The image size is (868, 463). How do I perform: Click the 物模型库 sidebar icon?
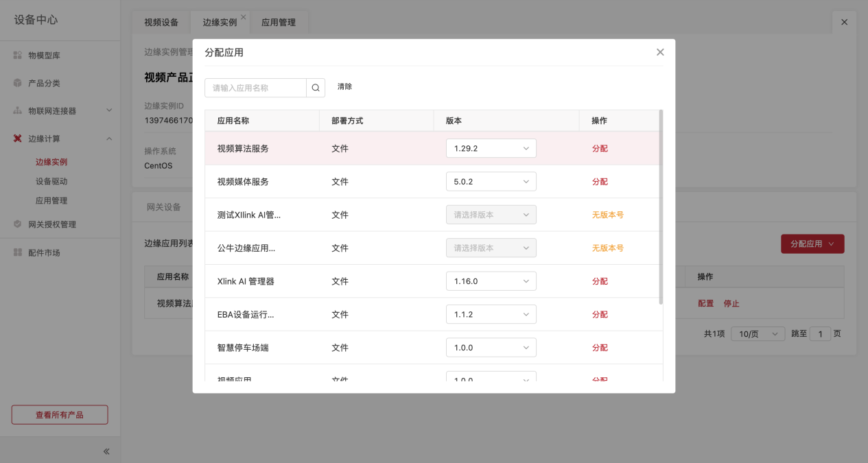18,55
